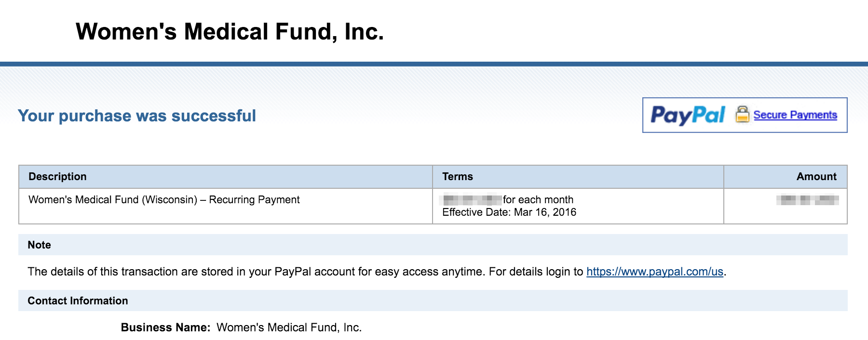
Task: Click the Business Name label
Action: pos(165,327)
